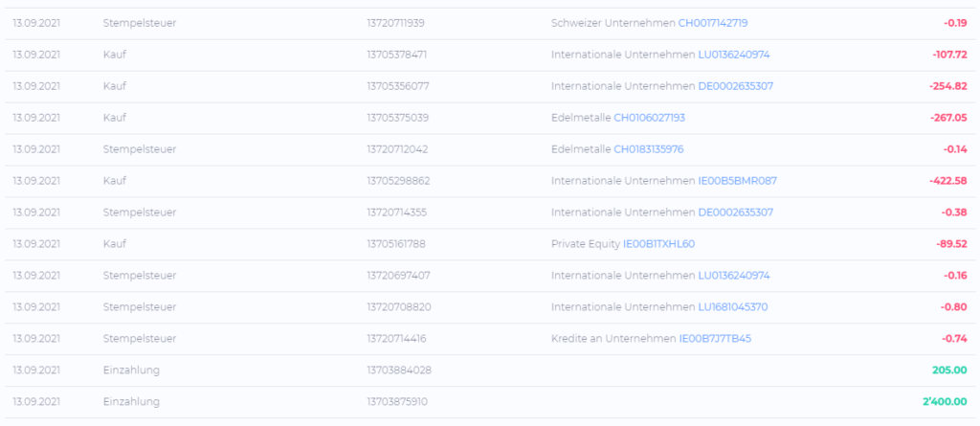Open Kredite an Unternehmen link IE00B7J7TB45
This screenshot has width=980, height=426.
pos(715,339)
